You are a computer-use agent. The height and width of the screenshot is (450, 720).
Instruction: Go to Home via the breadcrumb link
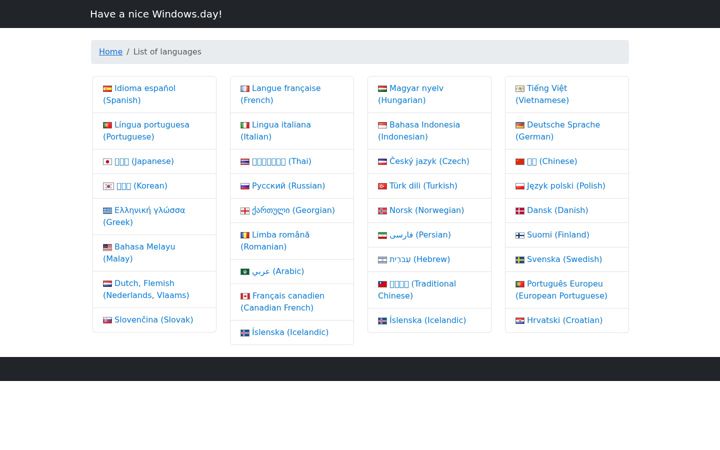pyautogui.click(x=111, y=52)
